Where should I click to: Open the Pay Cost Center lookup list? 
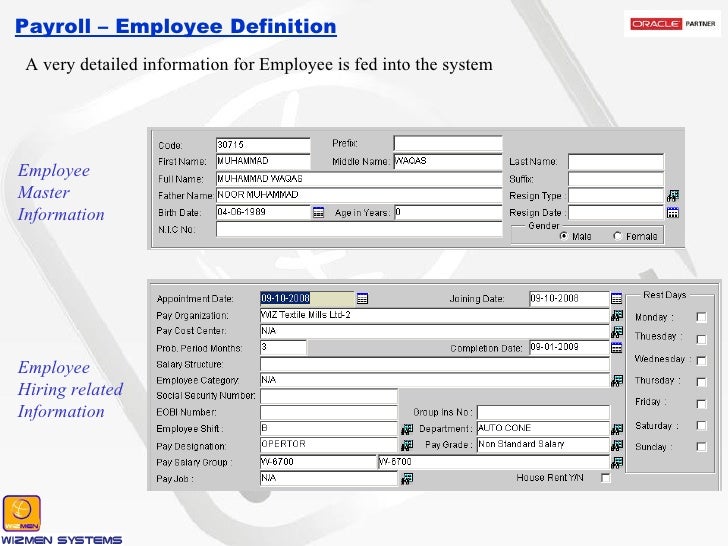click(x=617, y=332)
